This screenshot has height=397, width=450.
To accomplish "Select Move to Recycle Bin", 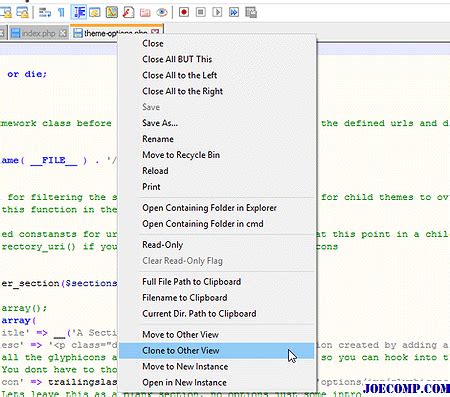I will 217,155.
